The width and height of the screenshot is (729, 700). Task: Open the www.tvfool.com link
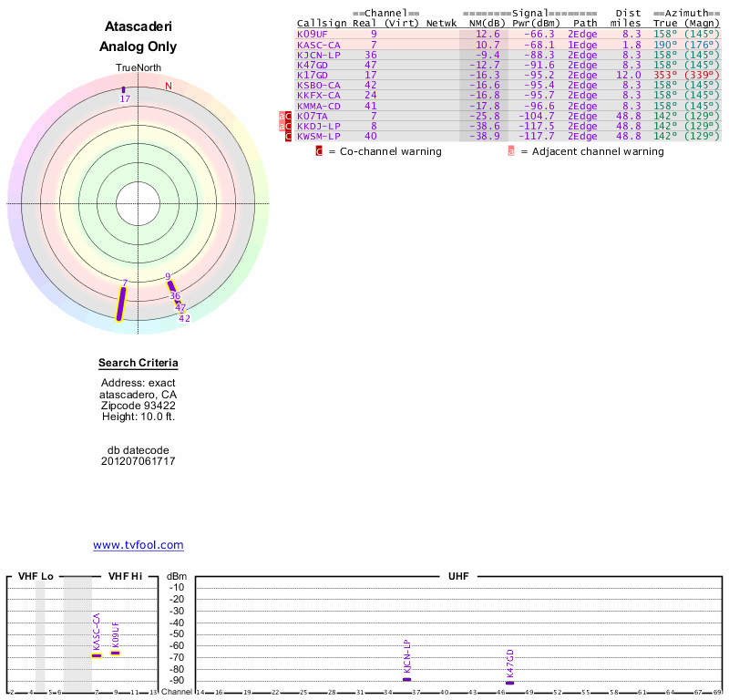click(x=139, y=545)
